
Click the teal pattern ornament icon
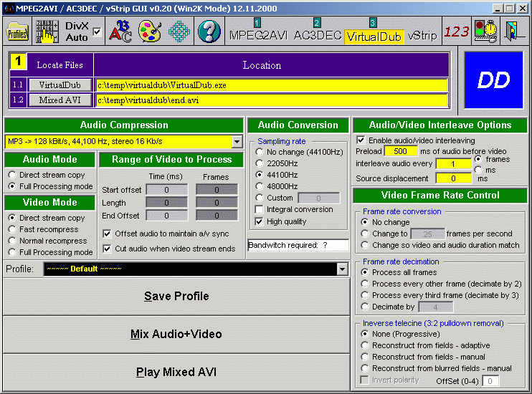tap(179, 32)
